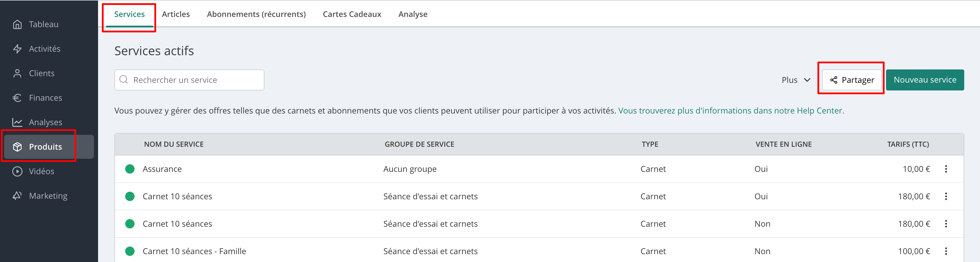
Task: Click the Vidéos play icon
Action: pyautogui.click(x=17, y=171)
